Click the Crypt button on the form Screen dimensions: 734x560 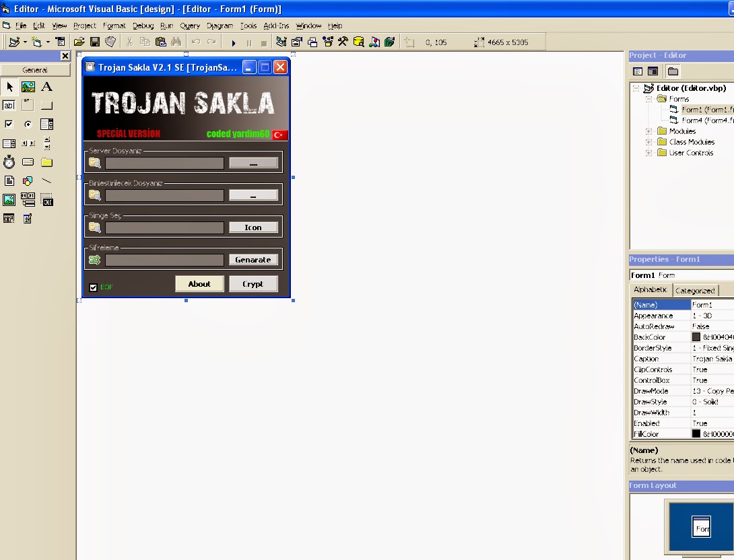pos(253,284)
